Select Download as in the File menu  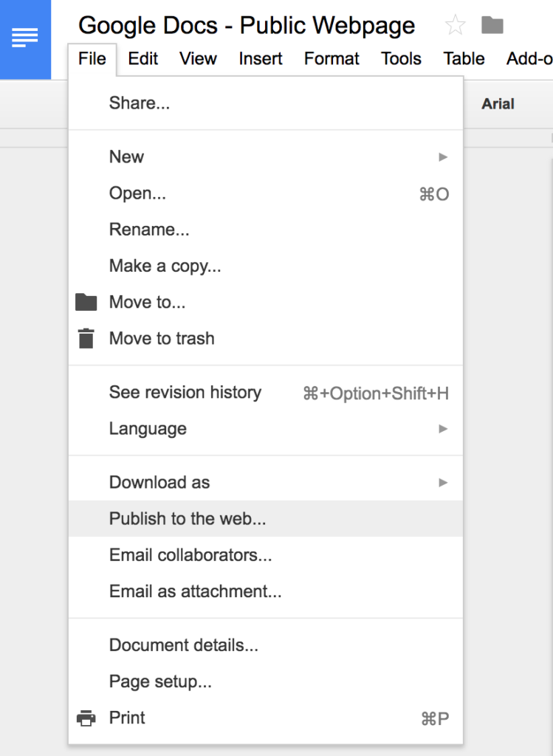[x=266, y=482]
